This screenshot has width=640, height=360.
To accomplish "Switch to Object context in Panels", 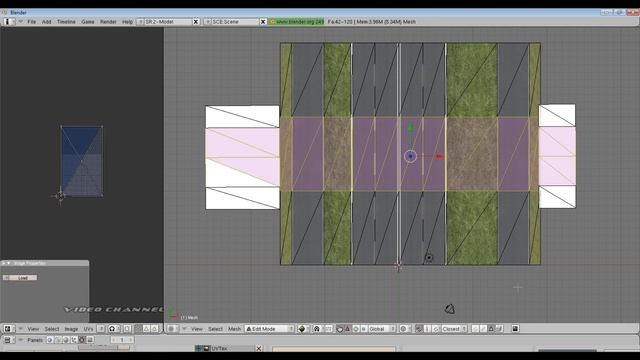I will [74, 340].
